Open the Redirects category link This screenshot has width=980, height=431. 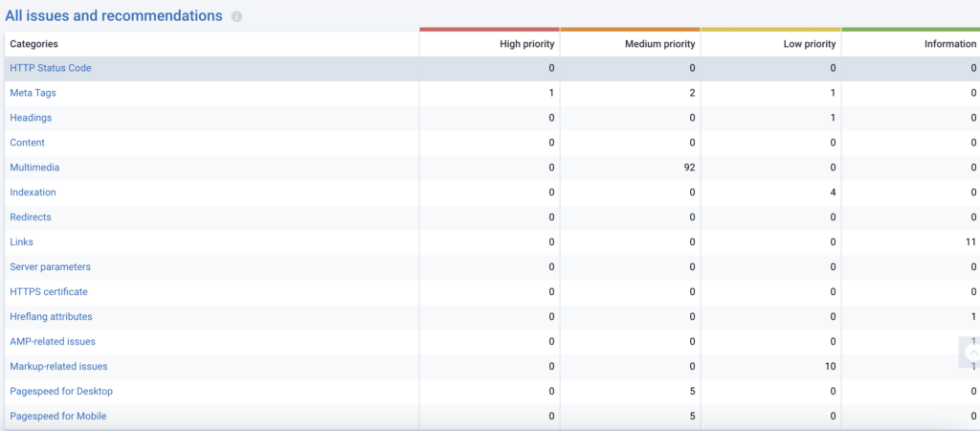31,217
